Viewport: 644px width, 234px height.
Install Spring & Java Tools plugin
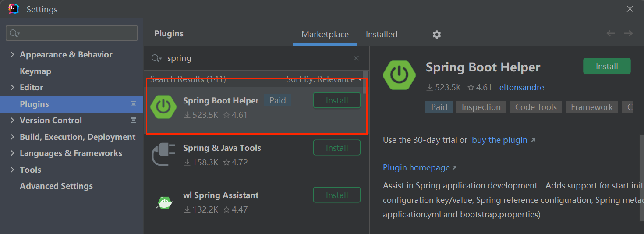[x=337, y=148]
